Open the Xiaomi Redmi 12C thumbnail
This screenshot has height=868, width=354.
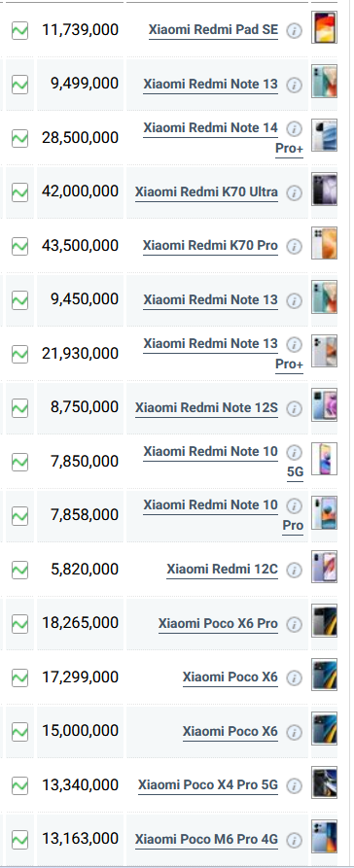[324, 567]
